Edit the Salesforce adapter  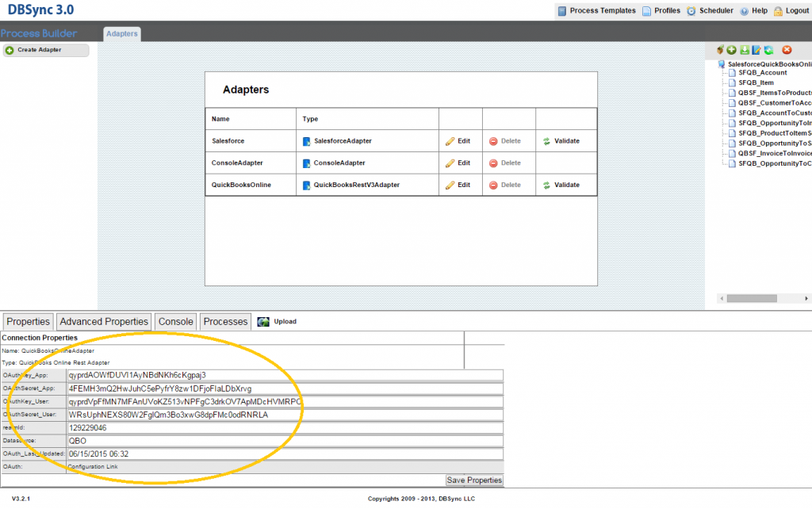coord(458,141)
